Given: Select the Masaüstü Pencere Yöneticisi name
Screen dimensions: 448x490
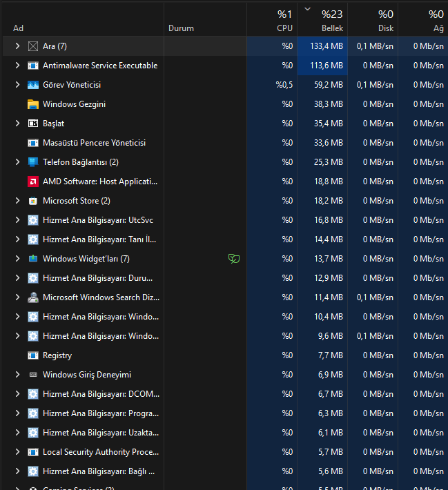Looking at the screenshot, I should pos(94,143).
